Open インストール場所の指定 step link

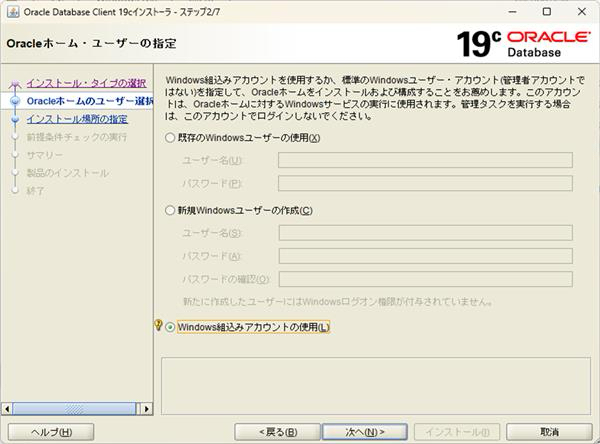tap(77, 119)
